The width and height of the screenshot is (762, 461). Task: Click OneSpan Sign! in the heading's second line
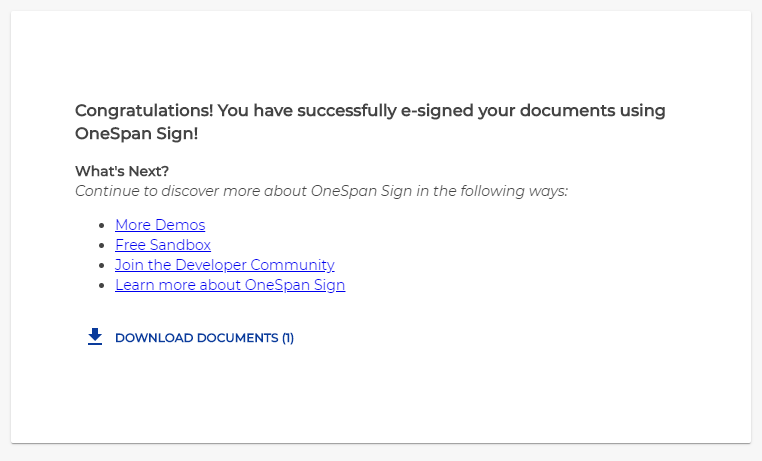(137, 133)
